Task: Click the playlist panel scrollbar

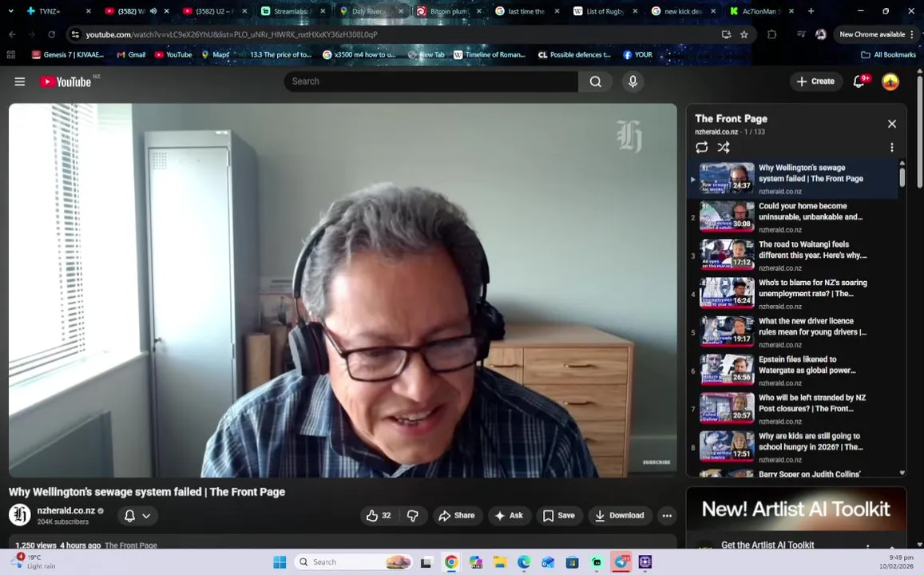Action: (902, 178)
